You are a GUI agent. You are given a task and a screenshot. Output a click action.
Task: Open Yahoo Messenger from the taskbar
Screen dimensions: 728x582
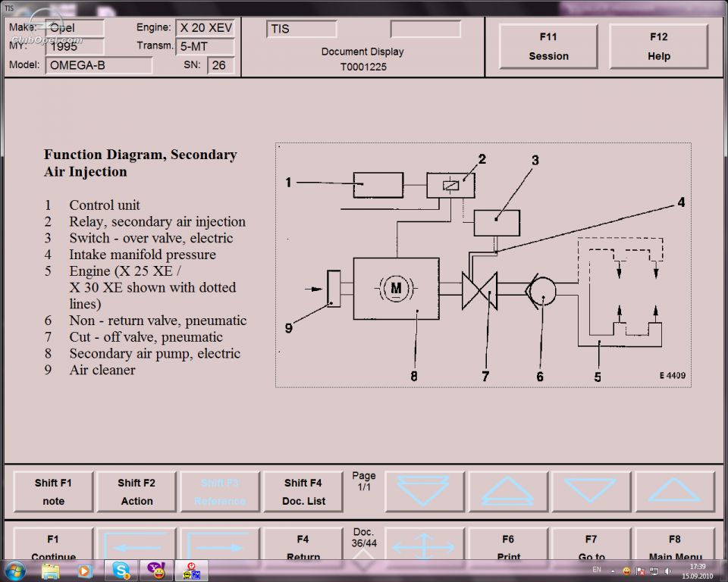click(x=156, y=571)
